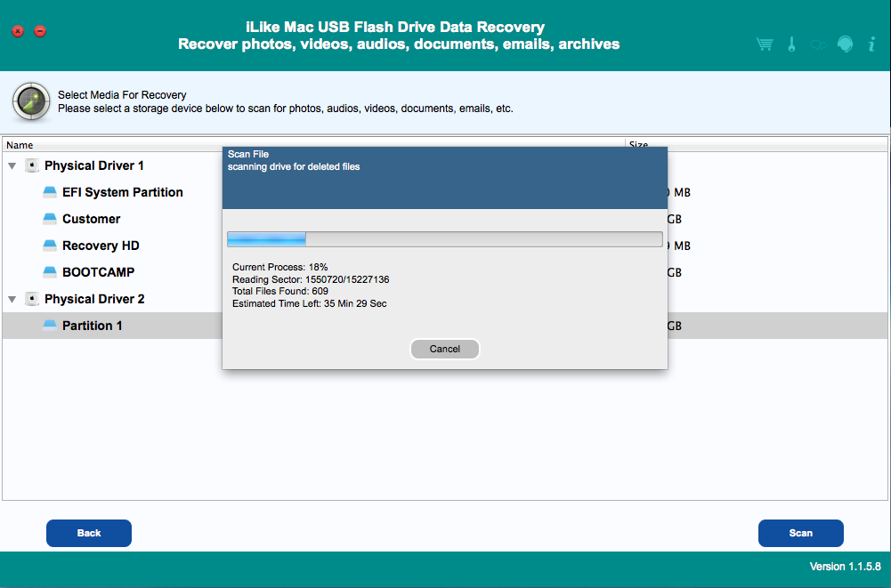
Task: Open the chat bubbles feedback icon
Action: 818,44
